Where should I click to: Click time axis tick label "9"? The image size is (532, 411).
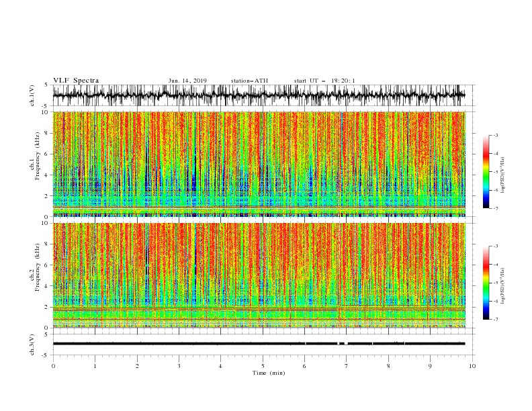click(430, 366)
